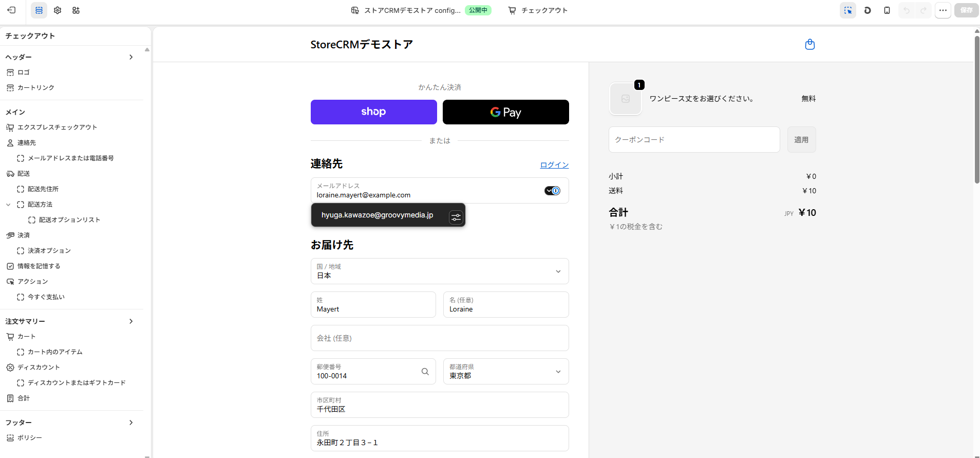Toggle the inspector selection tool icon
Image resolution: width=980 pixels, height=458 pixels.
pos(848,10)
